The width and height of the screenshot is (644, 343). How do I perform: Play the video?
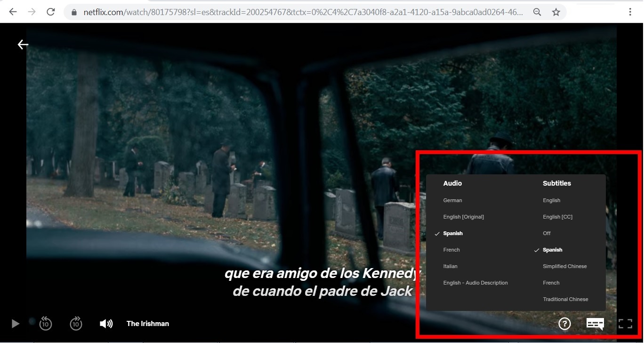pos(16,324)
